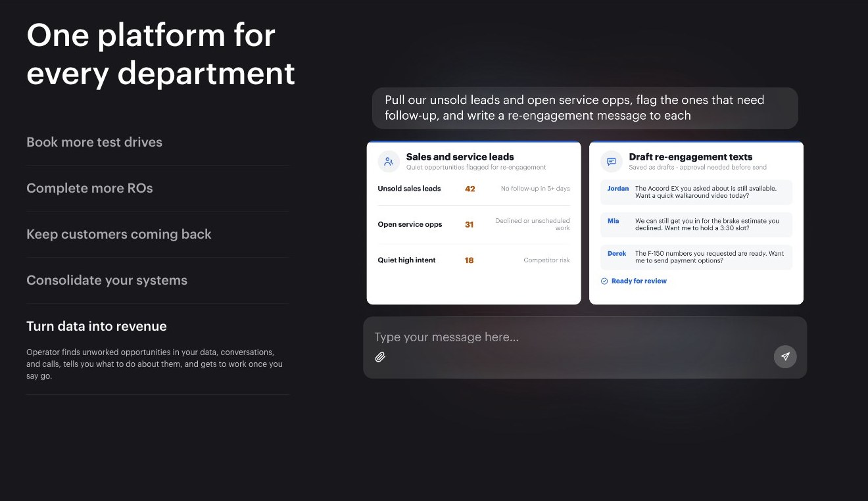Image resolution: width=868 pixels, height=501 pixels.
Task: Click the Open service opps row label
Action: tap(410, 225)
